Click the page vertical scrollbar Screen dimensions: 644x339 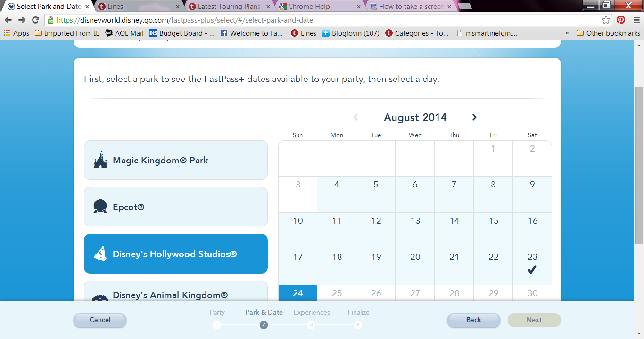639,165
